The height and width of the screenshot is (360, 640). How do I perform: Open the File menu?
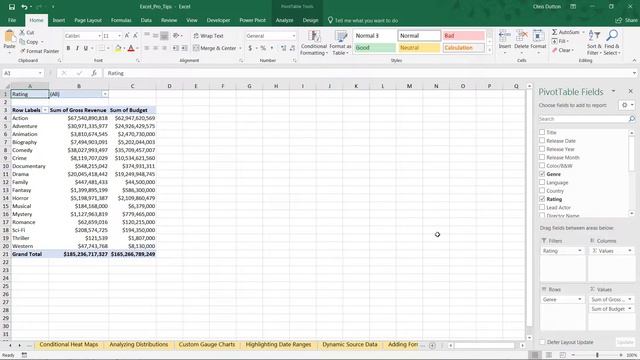(12, 20)
